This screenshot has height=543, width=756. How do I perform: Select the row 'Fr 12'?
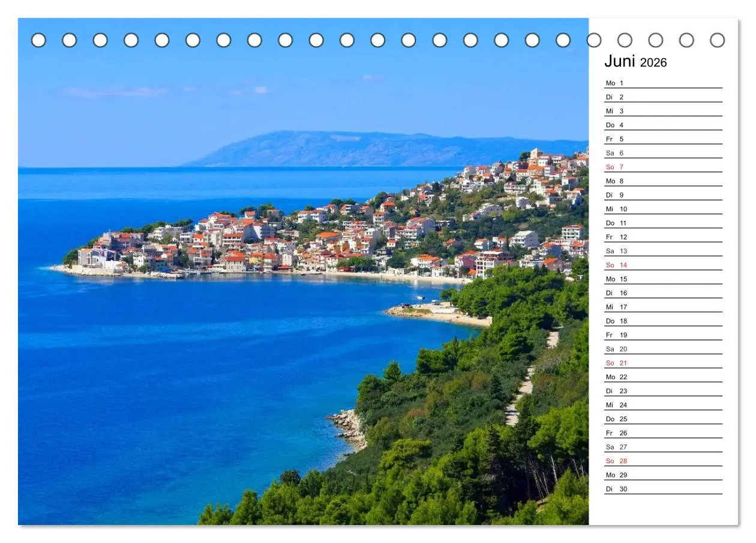click(x=663, y=237)
